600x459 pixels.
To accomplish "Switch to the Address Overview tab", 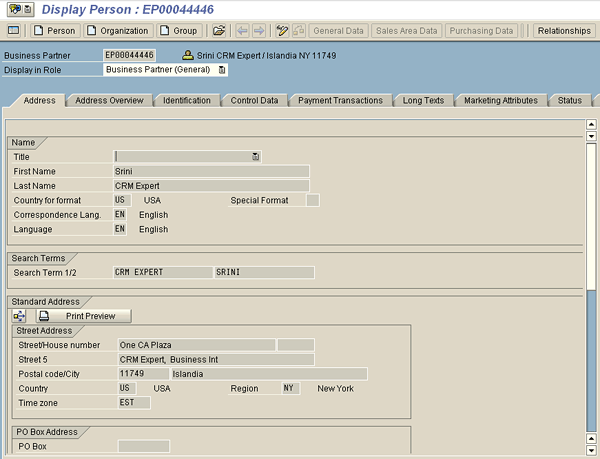I will (110, 101).
